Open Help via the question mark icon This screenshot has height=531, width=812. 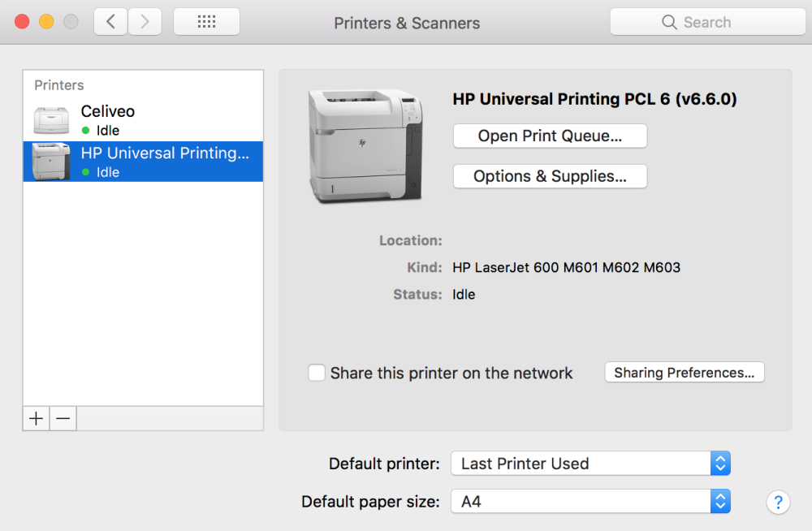pyautogui.click(x=778, y=502)
